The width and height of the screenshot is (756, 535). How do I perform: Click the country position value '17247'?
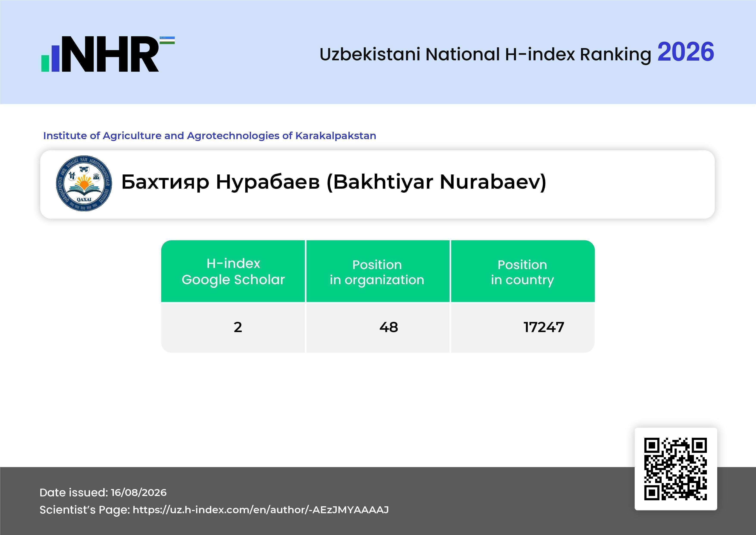coord(544,327)
